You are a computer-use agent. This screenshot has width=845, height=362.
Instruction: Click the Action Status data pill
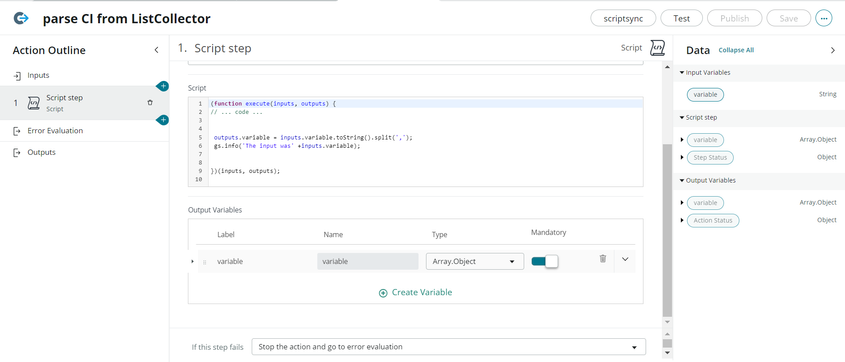click(x=713, y=220)
